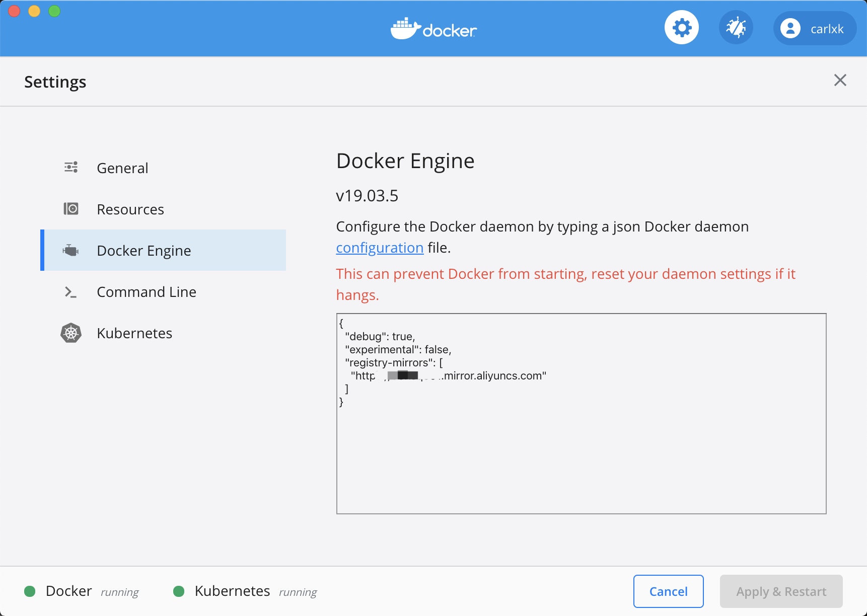Click the Docker whale logo
The height and width of the screenshot is (616, 867).
(x=433, y=29)
